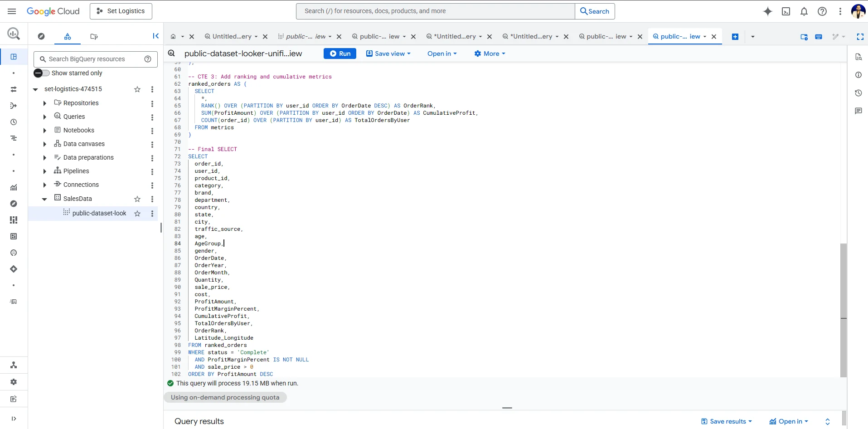Open Scheduled queries clock icon in left rail

pyautogui.click(x=14, y=122)
